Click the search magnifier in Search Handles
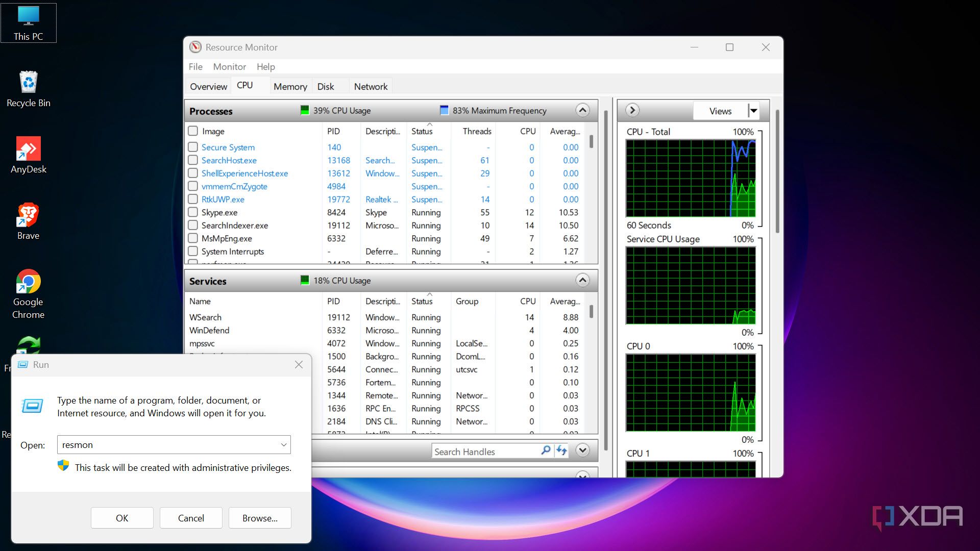The width and height of the screenshot is (980, 551). pos(546,450)
